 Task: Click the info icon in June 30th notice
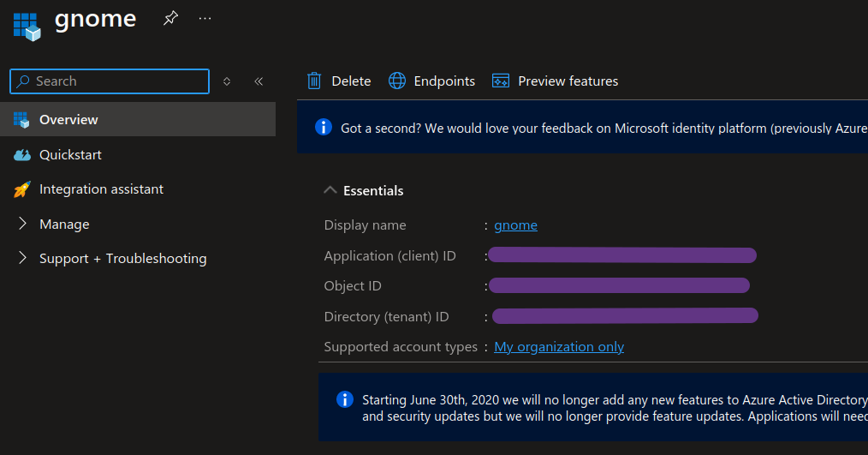[345, 399]
